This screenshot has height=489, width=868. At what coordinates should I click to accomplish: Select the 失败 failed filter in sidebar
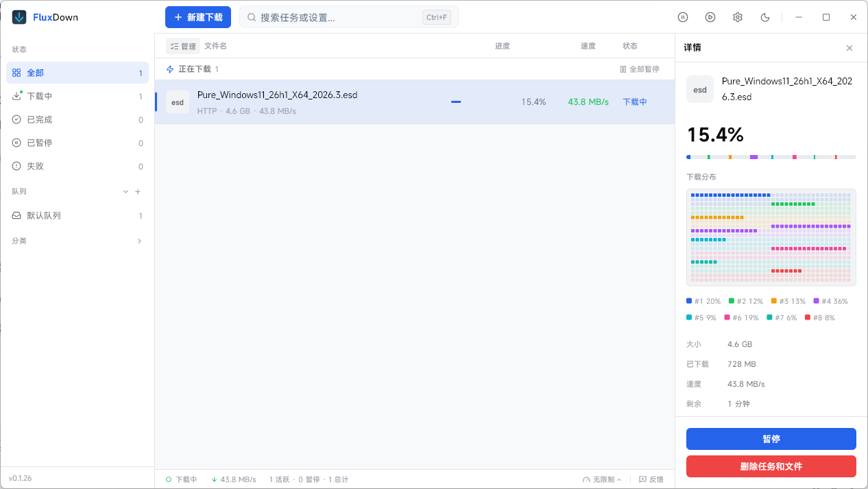click(40, 165)
